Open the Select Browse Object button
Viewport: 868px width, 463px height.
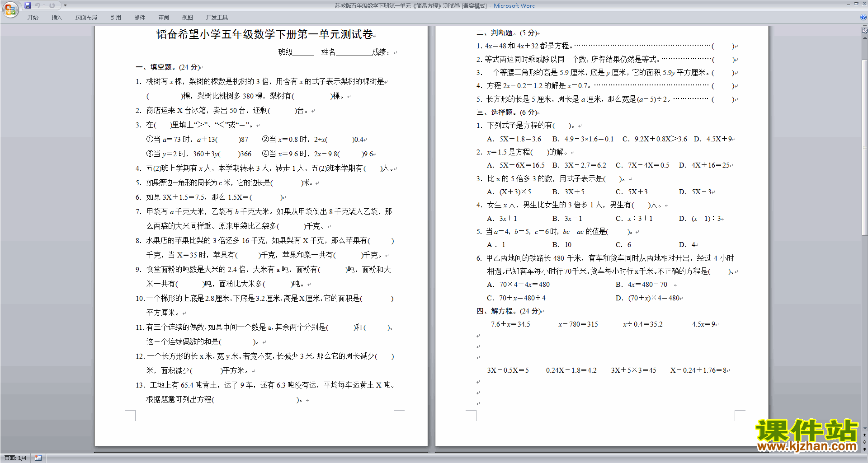pyautogui.click(x=865, y=442)
